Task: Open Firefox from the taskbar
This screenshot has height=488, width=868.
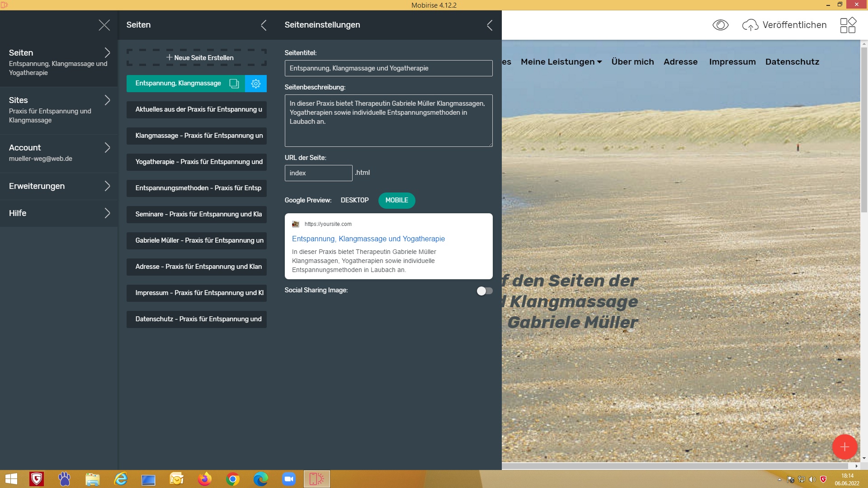Action: pos(204,479)
